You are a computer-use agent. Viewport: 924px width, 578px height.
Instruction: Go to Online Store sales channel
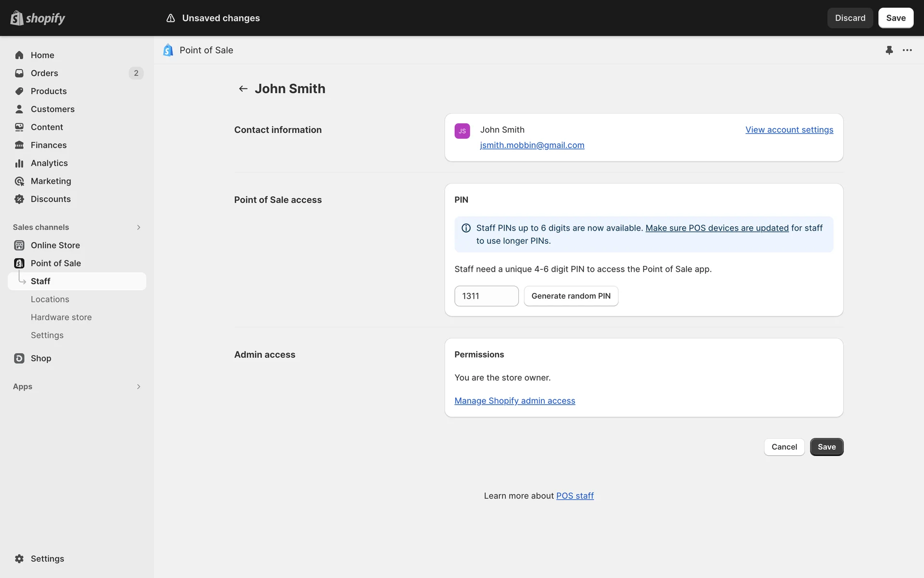point(55,245)
